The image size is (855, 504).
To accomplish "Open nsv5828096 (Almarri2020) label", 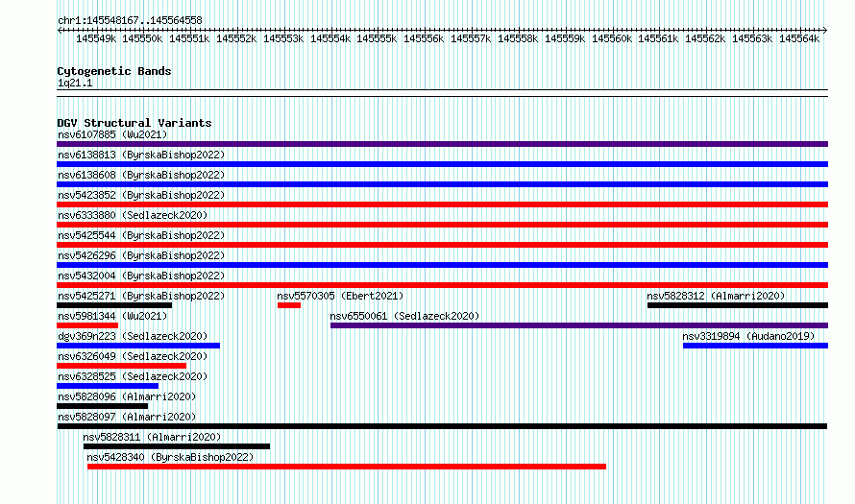I will (x=127, y=396).
